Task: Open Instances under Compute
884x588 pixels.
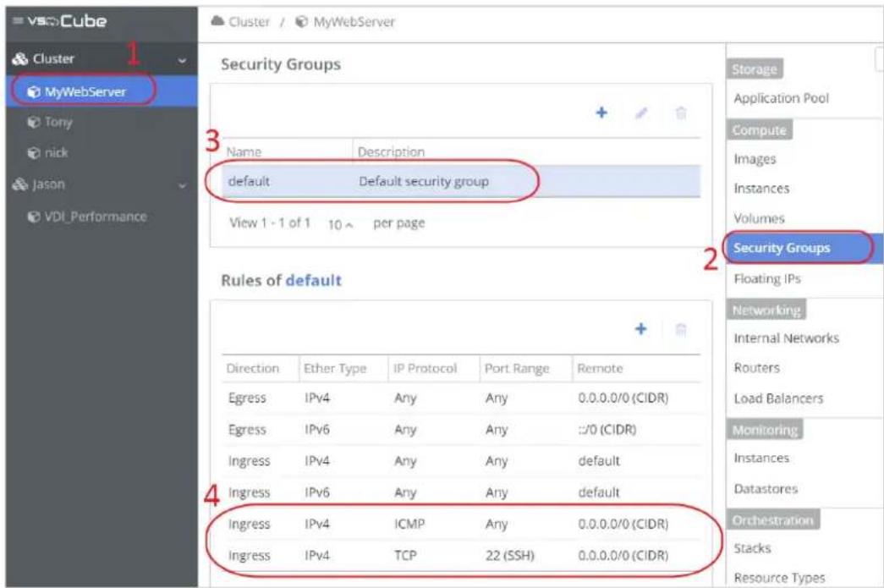Action: click(x=761, y=189)
